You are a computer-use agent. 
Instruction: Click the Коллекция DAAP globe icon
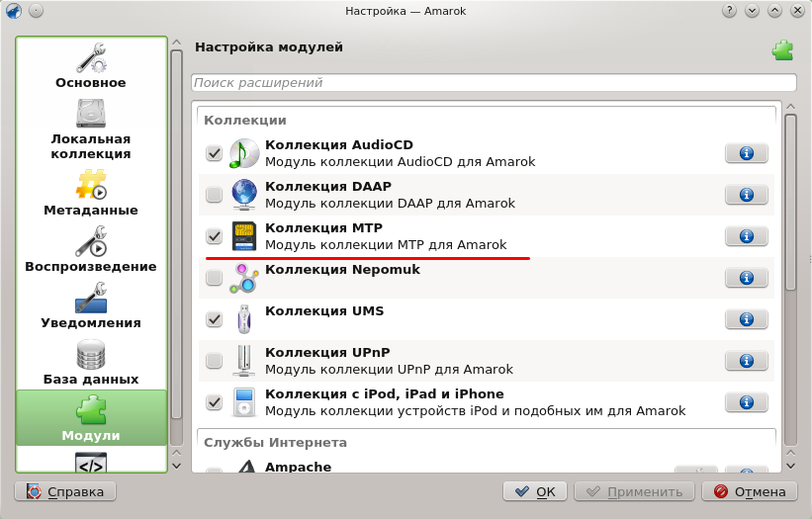[x=243, y=195]
